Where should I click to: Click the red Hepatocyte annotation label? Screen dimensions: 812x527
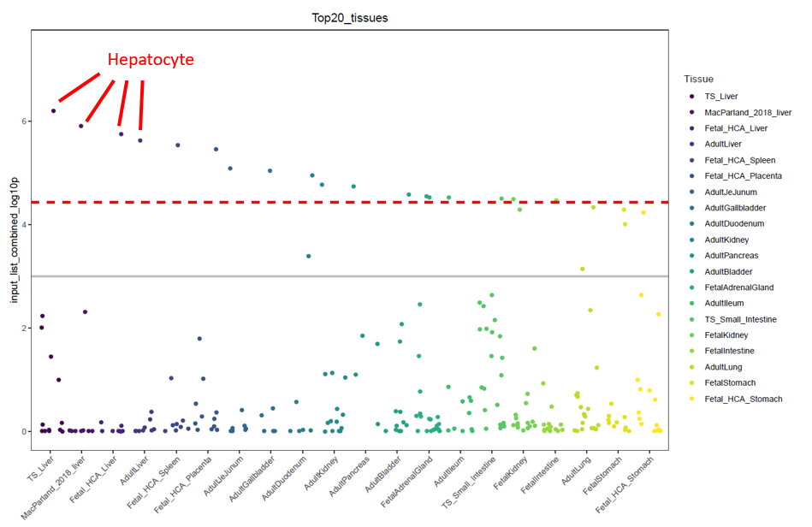pos(151,60)
